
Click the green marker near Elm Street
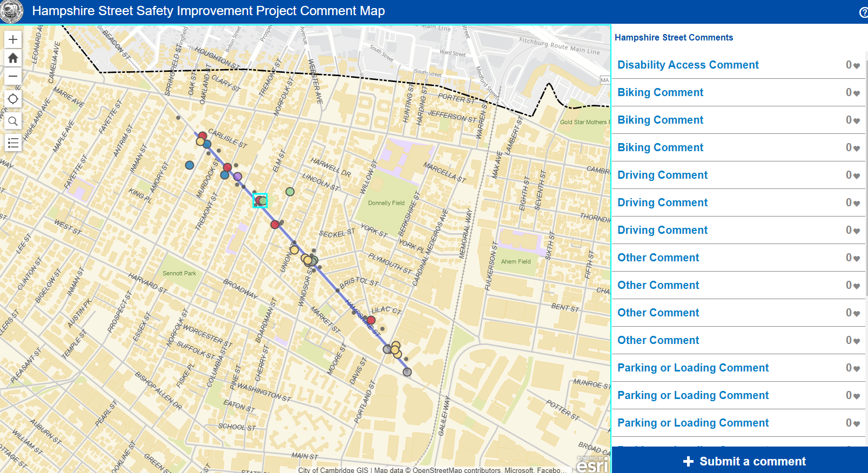[x=290, y=192]
